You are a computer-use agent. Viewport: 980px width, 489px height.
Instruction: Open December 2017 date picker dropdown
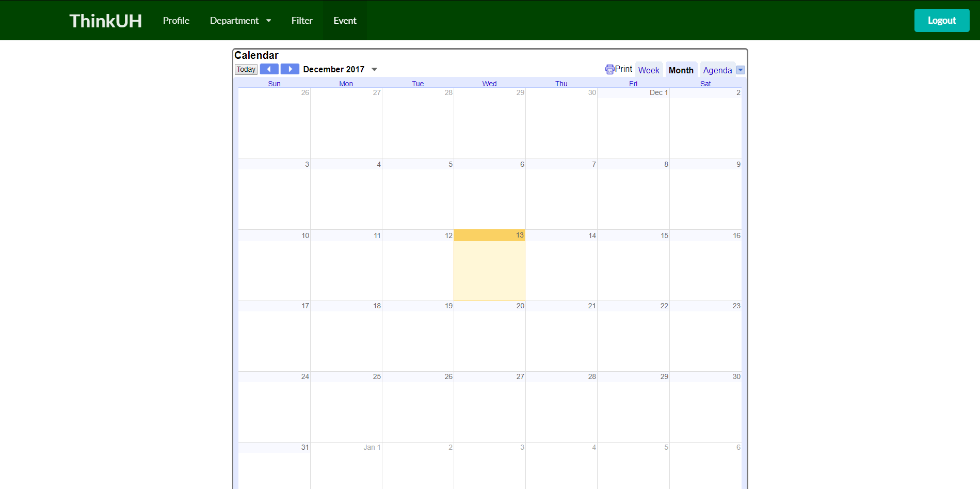tap(375, 69)
